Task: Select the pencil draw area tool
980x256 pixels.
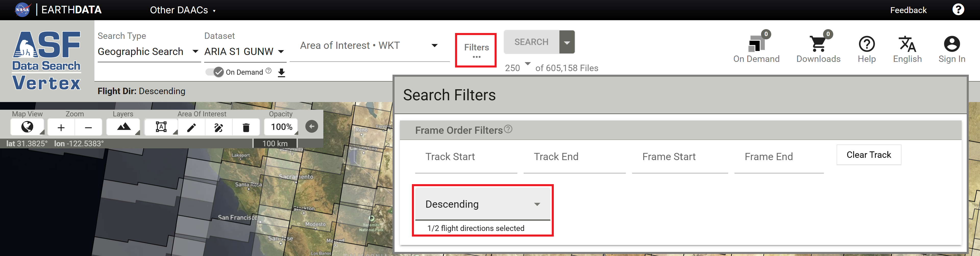Action: pyautogui.click(x=191, y=127)
